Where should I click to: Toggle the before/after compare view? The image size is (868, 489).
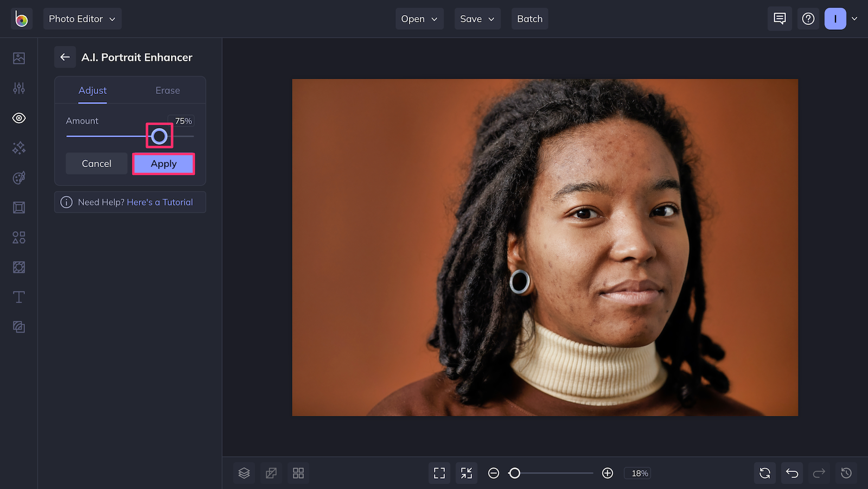[271, 473]
